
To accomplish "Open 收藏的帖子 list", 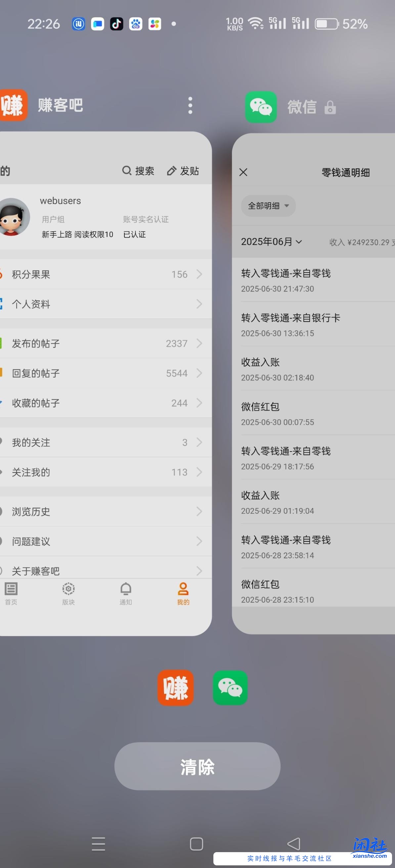I will click(106, 403).
